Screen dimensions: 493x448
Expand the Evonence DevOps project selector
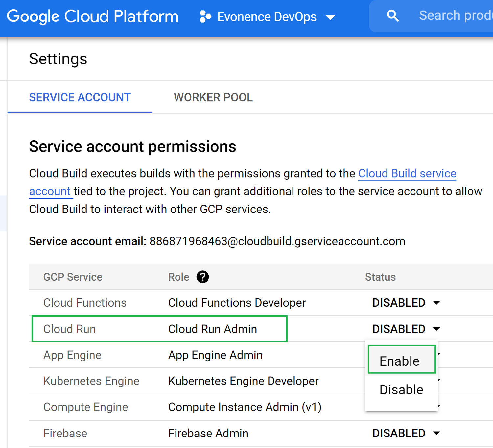pos(331,17)
